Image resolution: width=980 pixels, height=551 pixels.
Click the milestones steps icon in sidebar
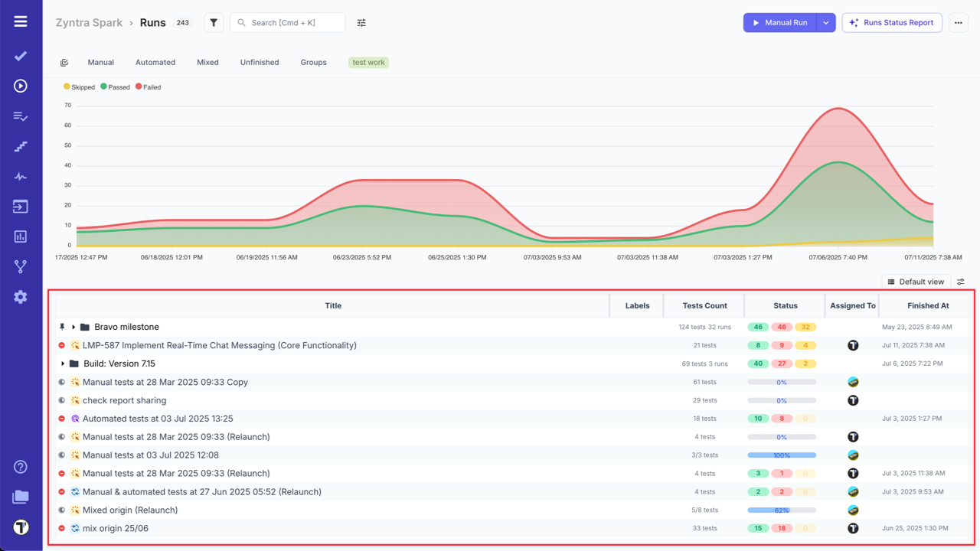click(20, 146)
